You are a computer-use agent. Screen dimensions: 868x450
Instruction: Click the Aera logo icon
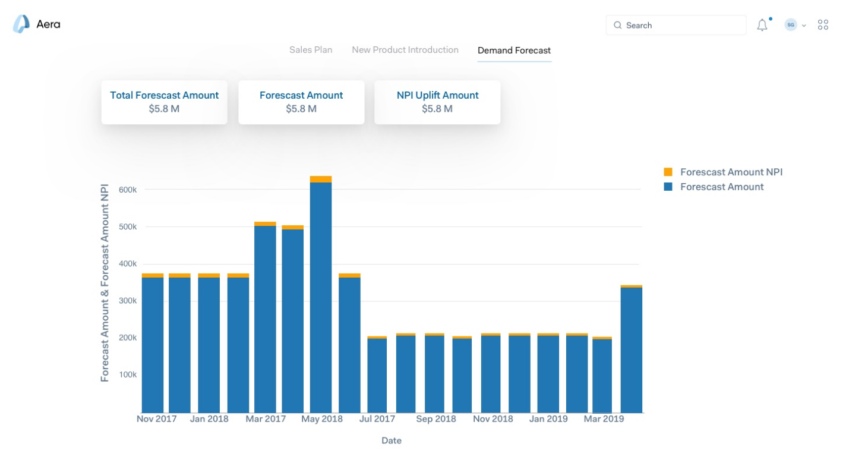21,24
